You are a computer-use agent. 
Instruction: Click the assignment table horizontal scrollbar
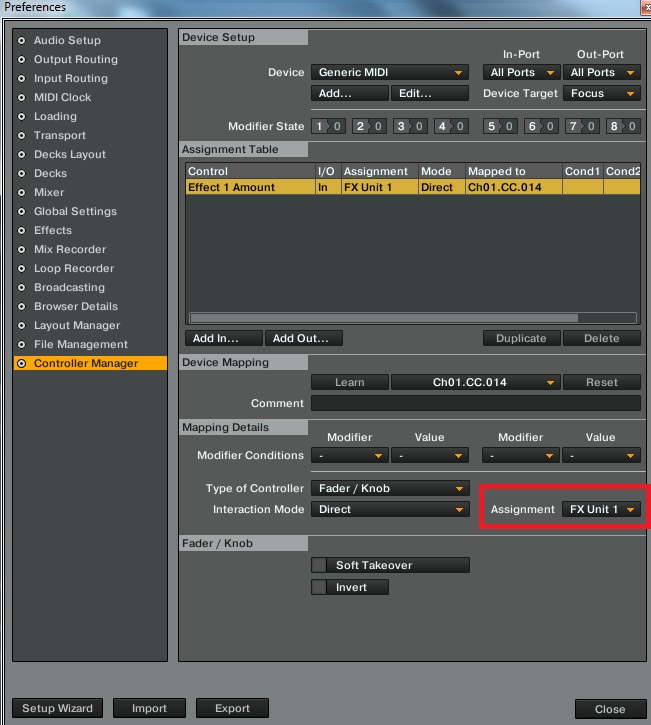[384, 318]
